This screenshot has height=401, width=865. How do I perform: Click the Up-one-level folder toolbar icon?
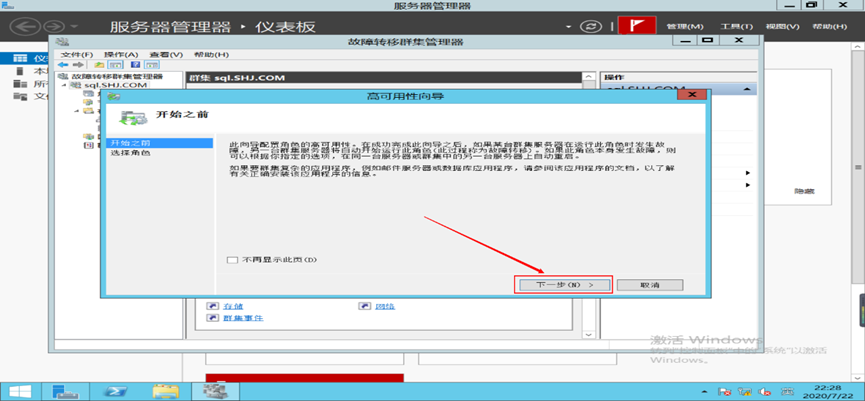click(x=99, y=65)
